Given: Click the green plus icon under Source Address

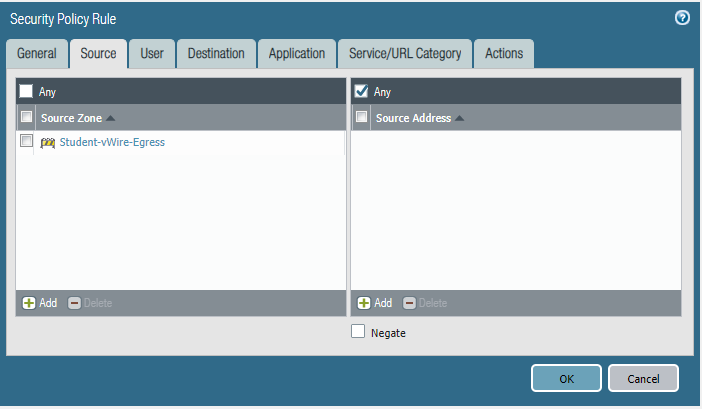Looking at the screenshot, I should pyautogui.click(x=364, y=303).
